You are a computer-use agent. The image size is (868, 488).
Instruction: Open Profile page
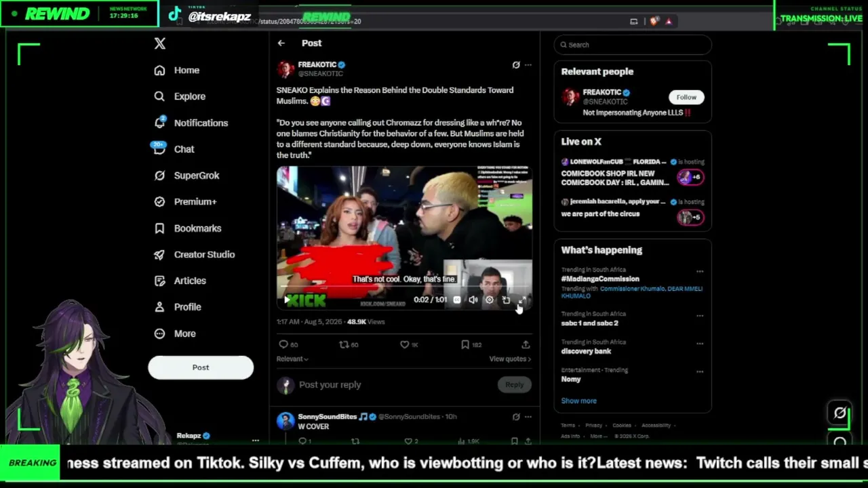[177, 307]
